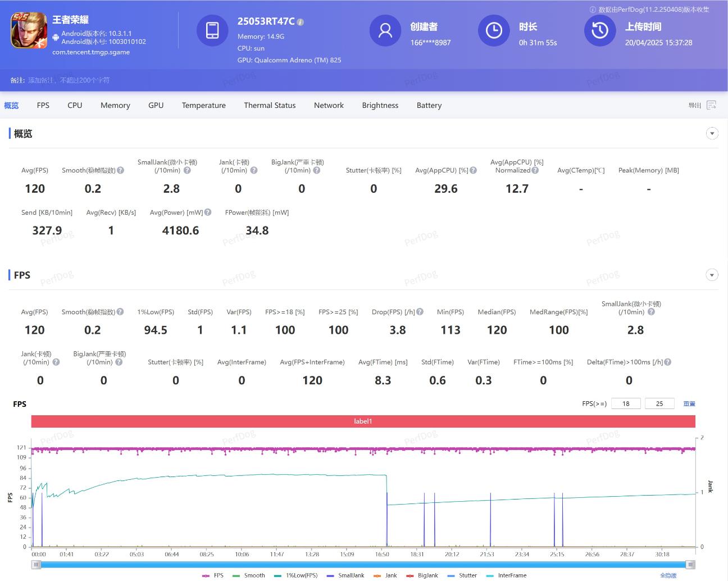Image resolution: width=728 pixels, height=581 pixels.
Task: Click the help icon next to Avg(AppCPU) [%]
Action: pos(474,170)
